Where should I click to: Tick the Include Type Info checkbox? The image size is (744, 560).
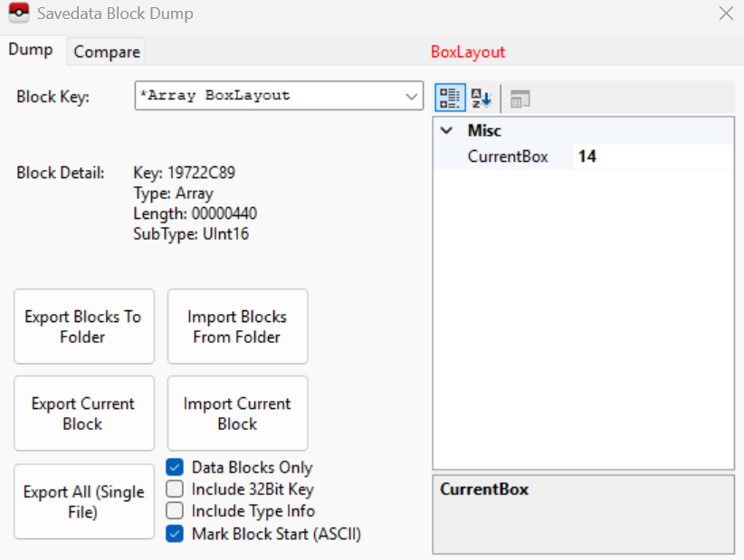(x=175, y=510)
